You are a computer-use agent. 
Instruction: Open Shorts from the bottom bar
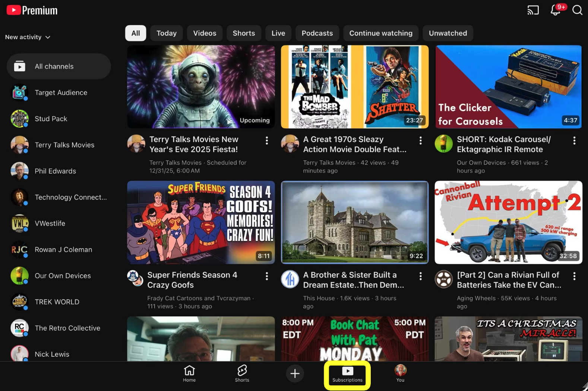(x=242, y=373)
